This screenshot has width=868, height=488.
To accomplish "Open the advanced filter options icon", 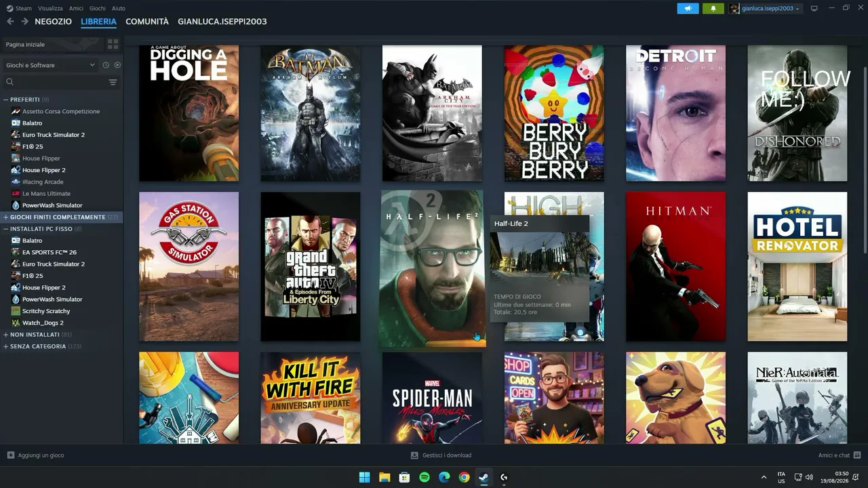I will click(113, 82).
